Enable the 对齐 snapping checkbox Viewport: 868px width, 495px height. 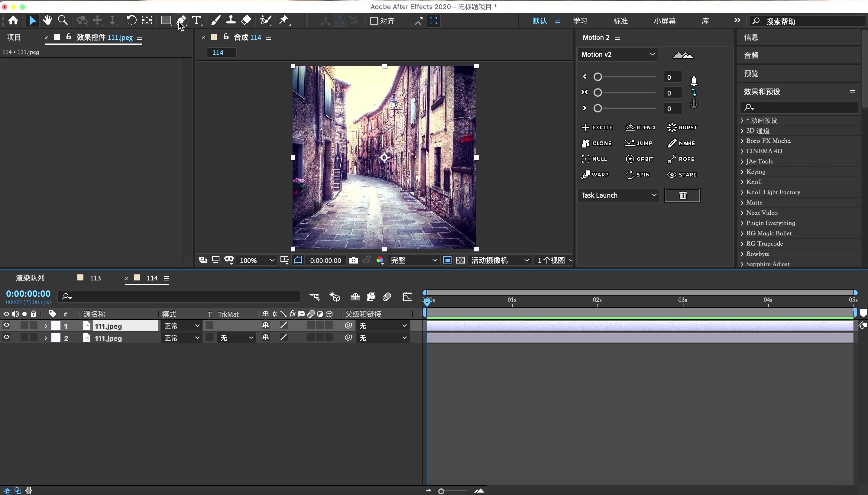coord(374,21)
